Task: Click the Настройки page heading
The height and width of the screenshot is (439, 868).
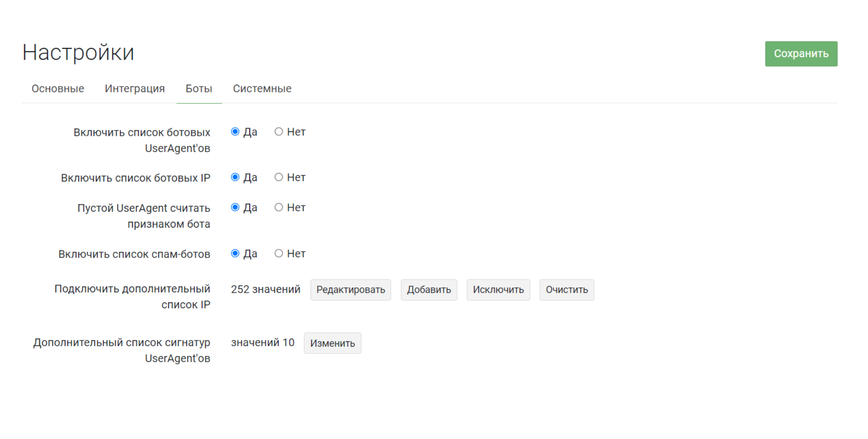Action: [x=78, y=52]
